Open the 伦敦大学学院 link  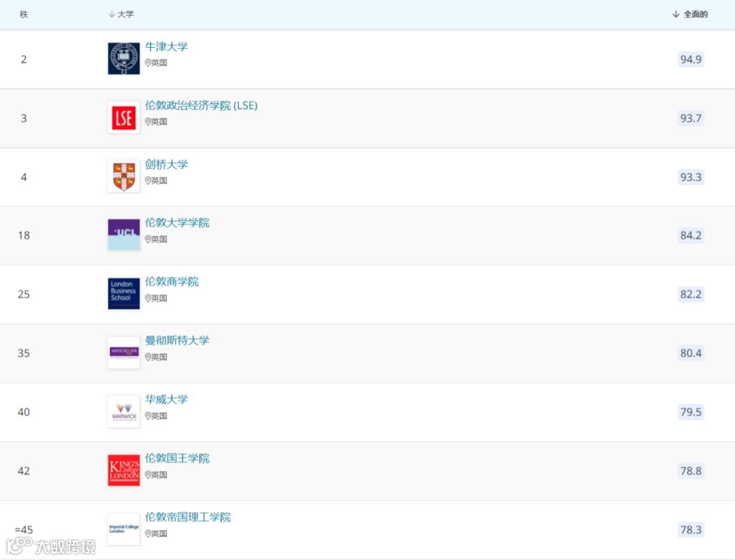(177, 223)
